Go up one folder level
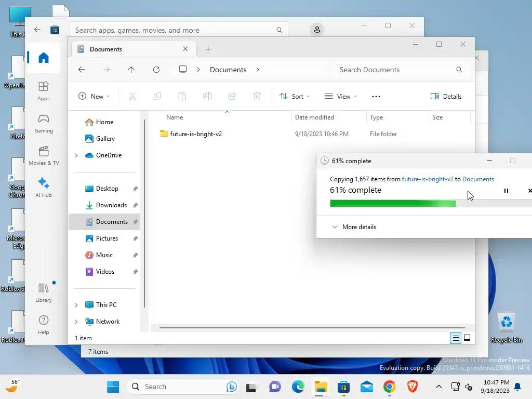This screenshot has height=399, width=532. point(131,70)
